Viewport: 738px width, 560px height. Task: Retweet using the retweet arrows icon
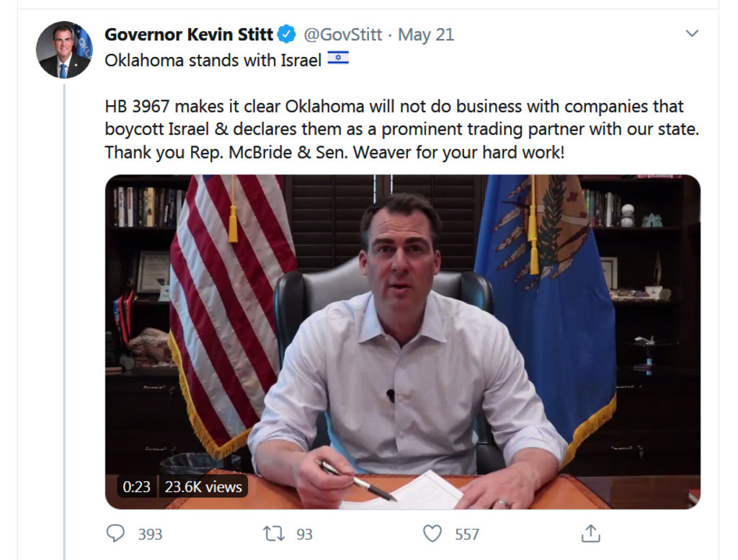273,533
